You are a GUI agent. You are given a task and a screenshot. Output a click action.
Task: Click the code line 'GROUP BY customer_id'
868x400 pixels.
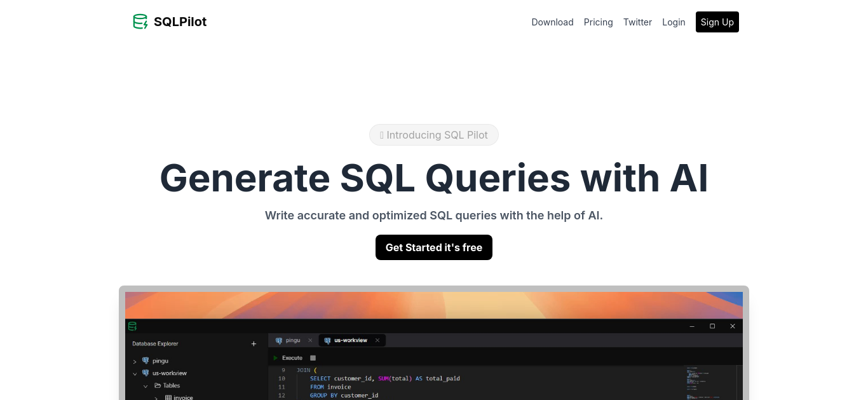(x=344, y=396)
